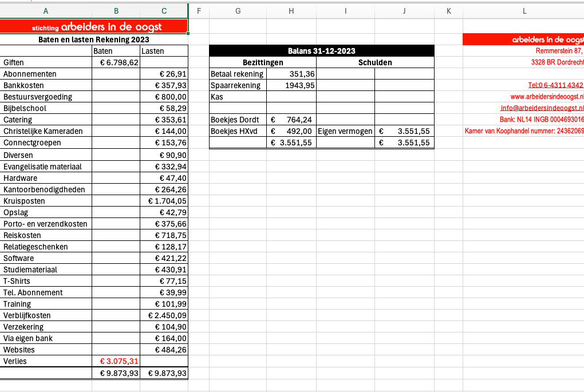Click the 'Opslag' row label
584x392 pixels.
point(15,212)
